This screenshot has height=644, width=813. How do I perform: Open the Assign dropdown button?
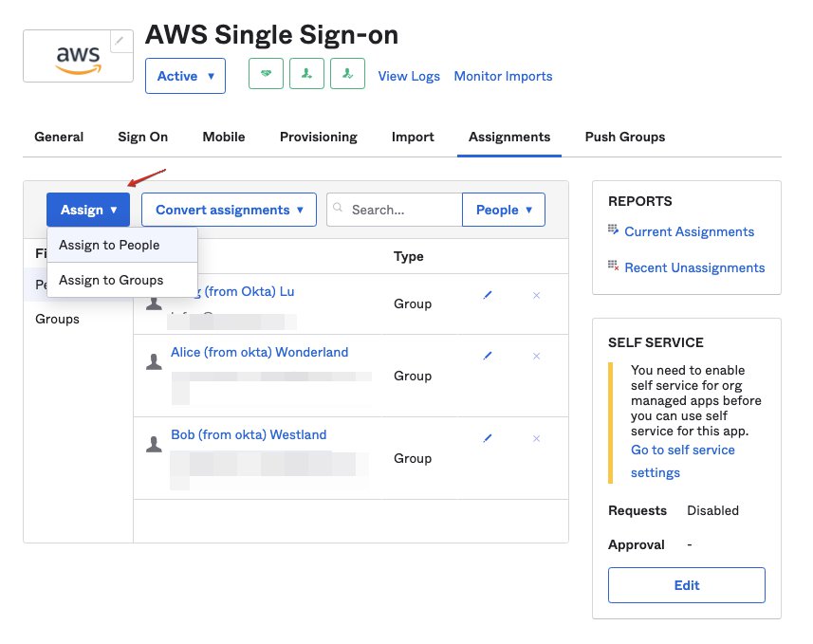(x=88, y=210)
